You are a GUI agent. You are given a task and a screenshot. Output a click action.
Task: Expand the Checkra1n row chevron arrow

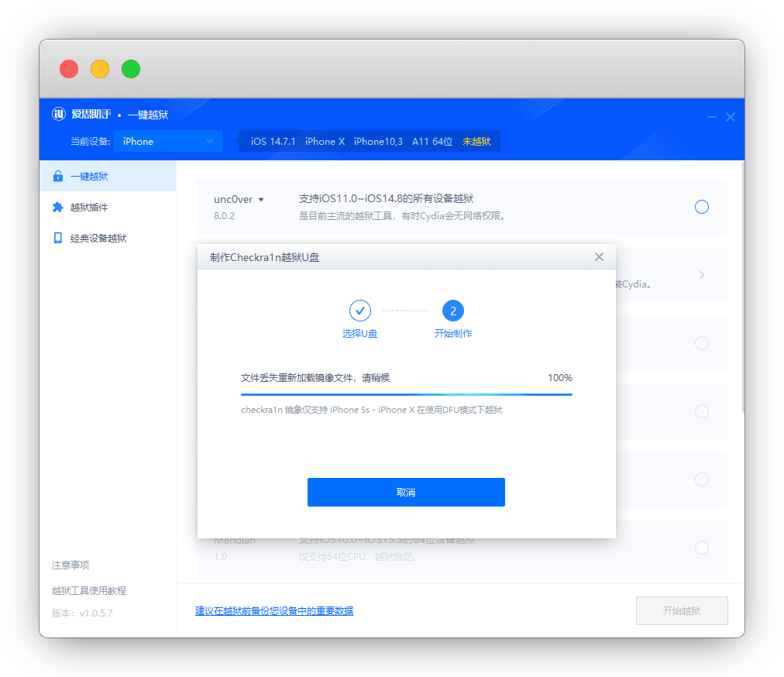pyautogui.click(x=701, y=275)
